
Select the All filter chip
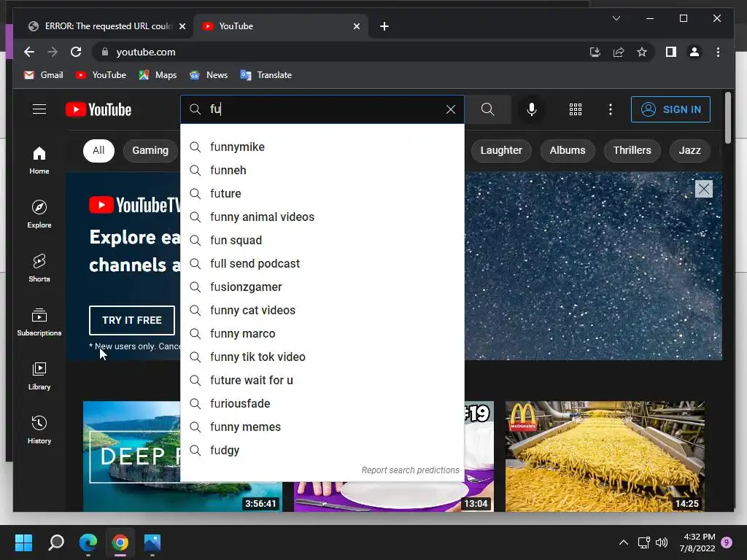(98, 150)
